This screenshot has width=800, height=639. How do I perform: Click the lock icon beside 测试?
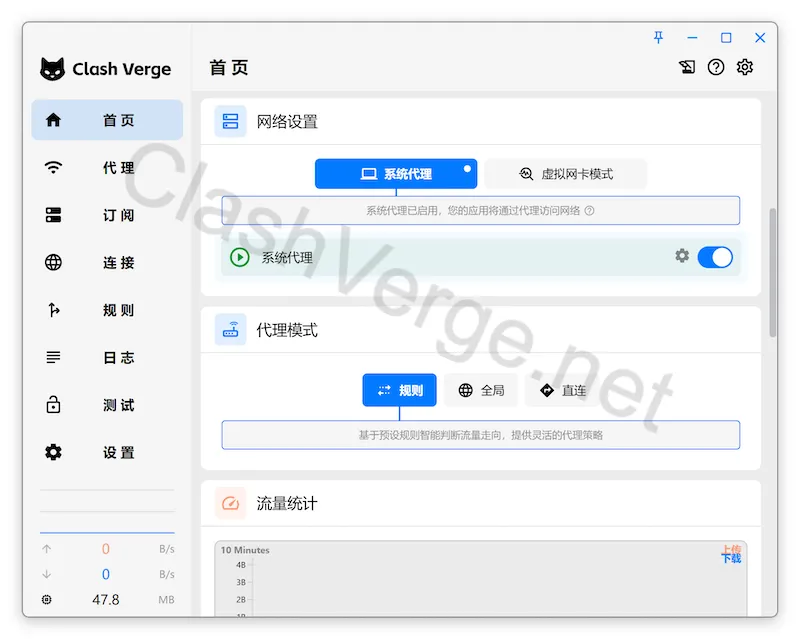point(53,405)
